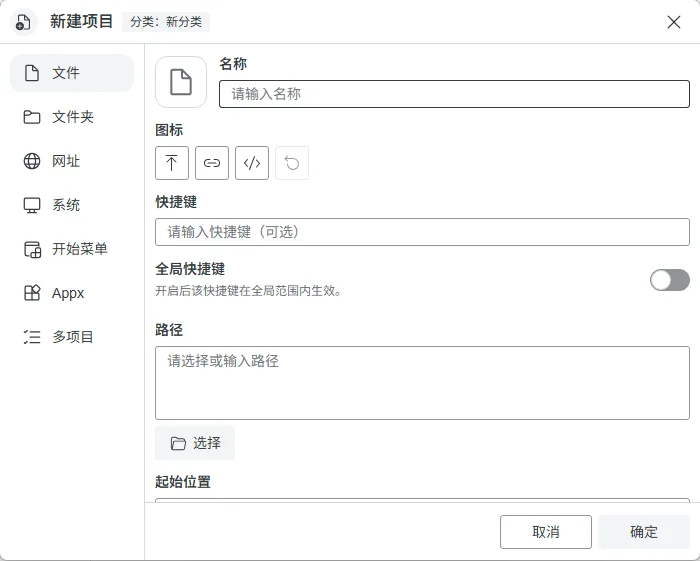The height and width of the screenshot is (561, 700).
Task: Click the code icon button under 图标
Action: [252, 163]
